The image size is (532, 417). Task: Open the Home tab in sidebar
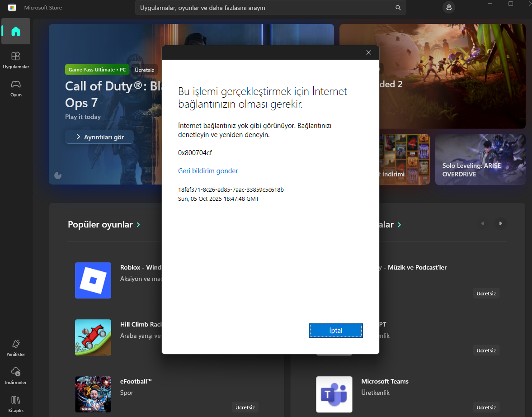(16, 31)
